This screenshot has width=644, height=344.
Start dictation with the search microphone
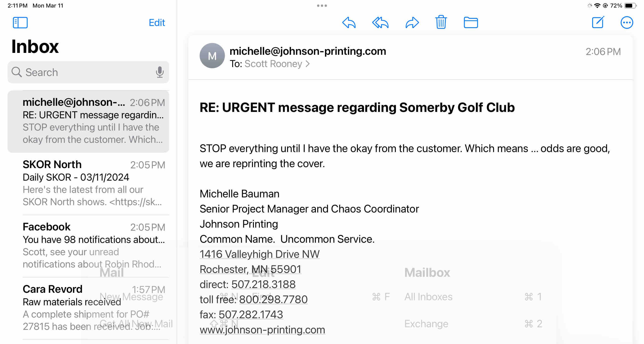(160, 72)
